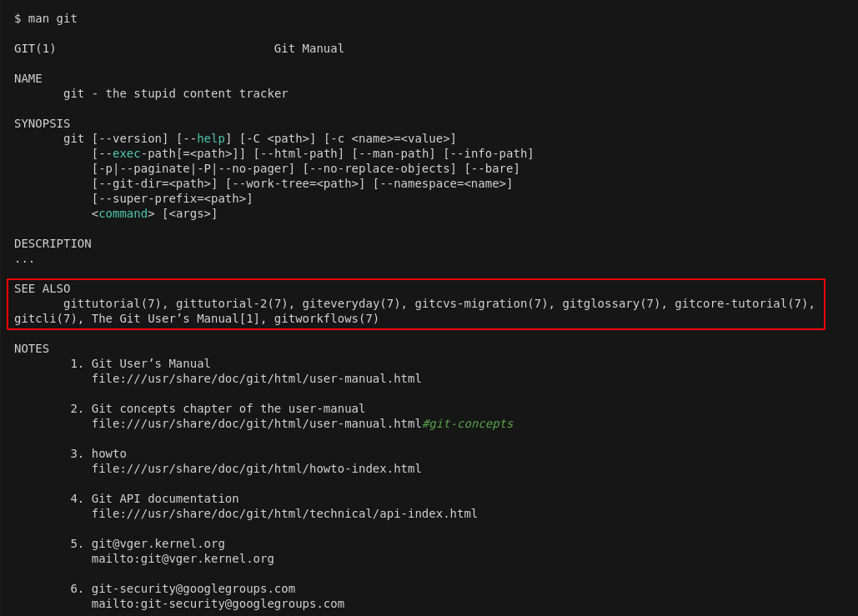The width and height of the screenshot is (858, 616).
Task: Click the gittutorial-2(7) reference
Action: pos(232,303)
